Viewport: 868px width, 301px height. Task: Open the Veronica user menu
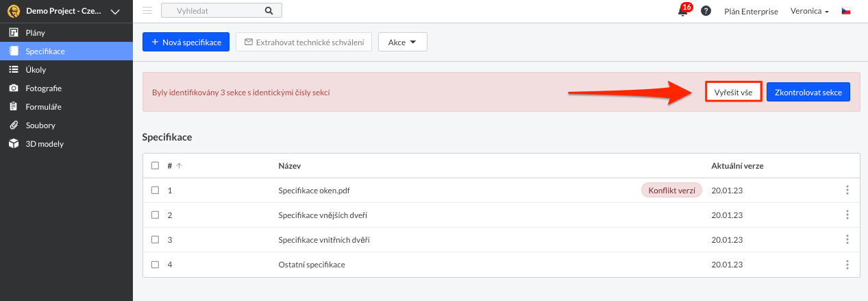click(x=809, y=11)
